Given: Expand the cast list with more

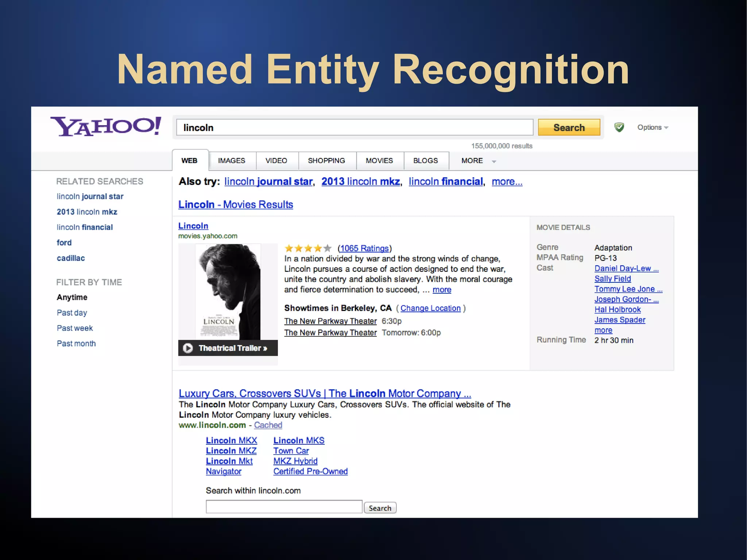Looking at the screenshot, I should pos(603,330).
